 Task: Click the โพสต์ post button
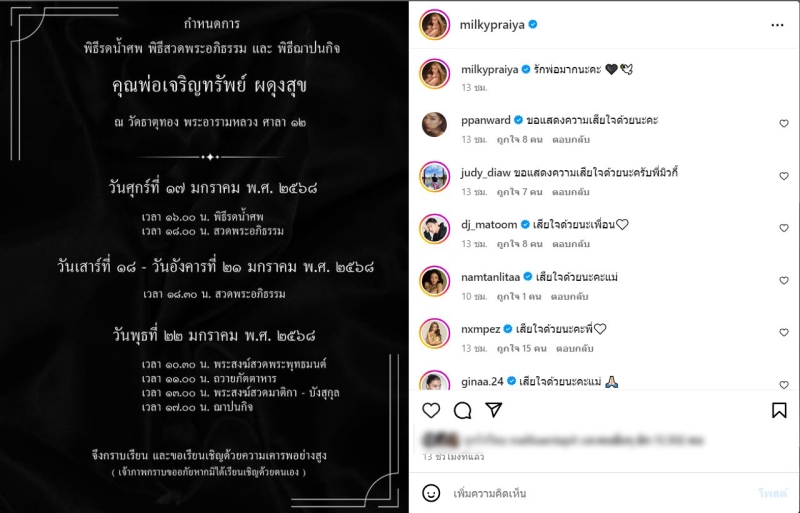[x=772, y=494]
